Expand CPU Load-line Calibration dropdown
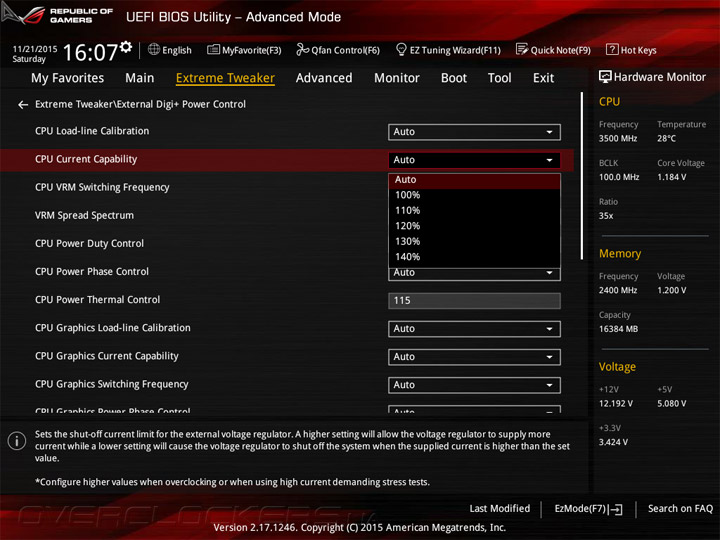 point(474,132)
